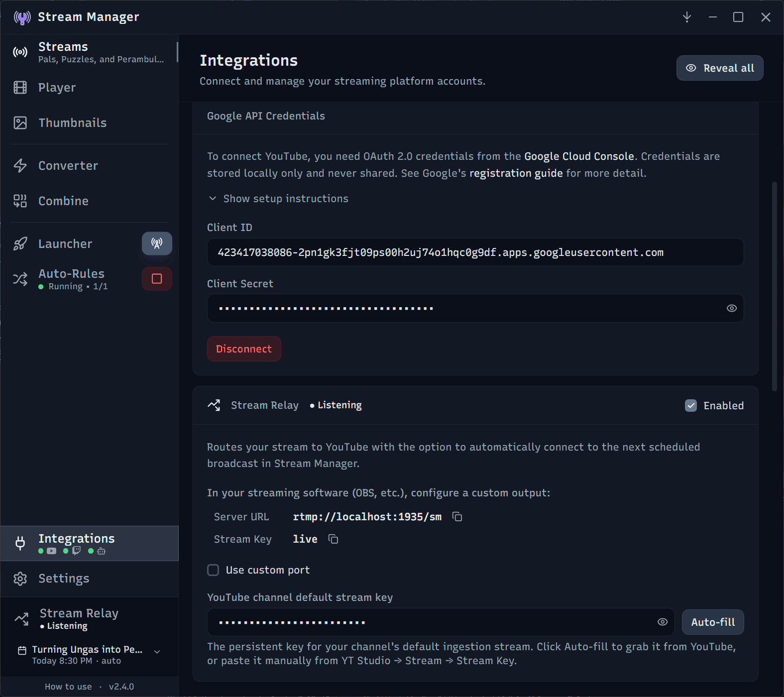This screenshot has height=697, width=784.
Task: Click the calendar icon beside Turning Ungas
Action: pyautogui.click(x=22, y=651)
